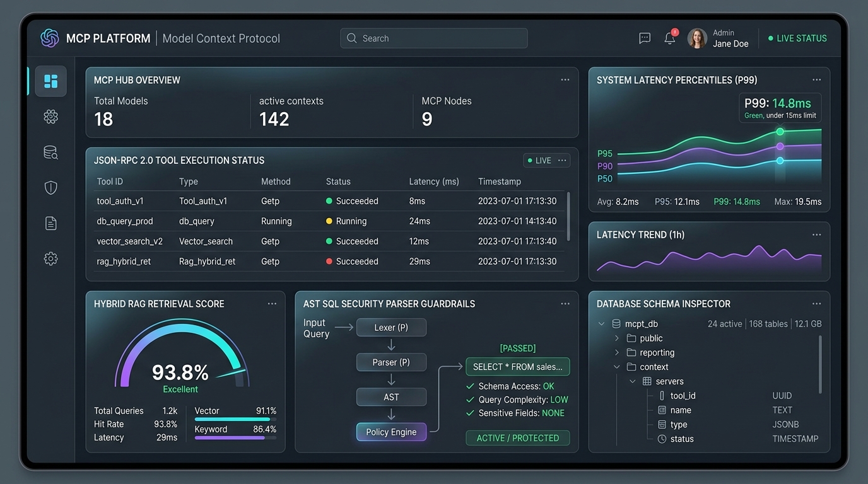Viewport: 868px width, 484px height.
Task: Select the db_query_prod tool ID cell
Action: pos(125,221)
